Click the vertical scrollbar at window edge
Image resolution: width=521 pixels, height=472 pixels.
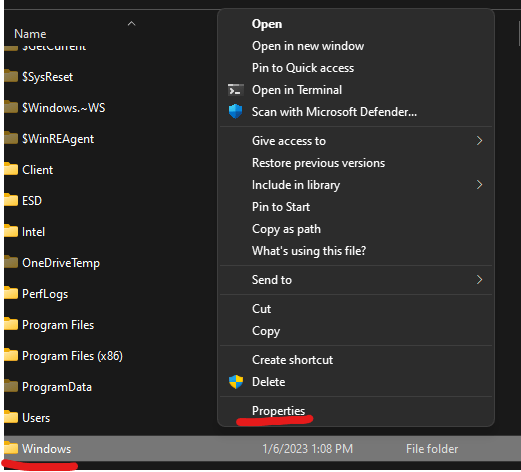(x=519, y=33)
